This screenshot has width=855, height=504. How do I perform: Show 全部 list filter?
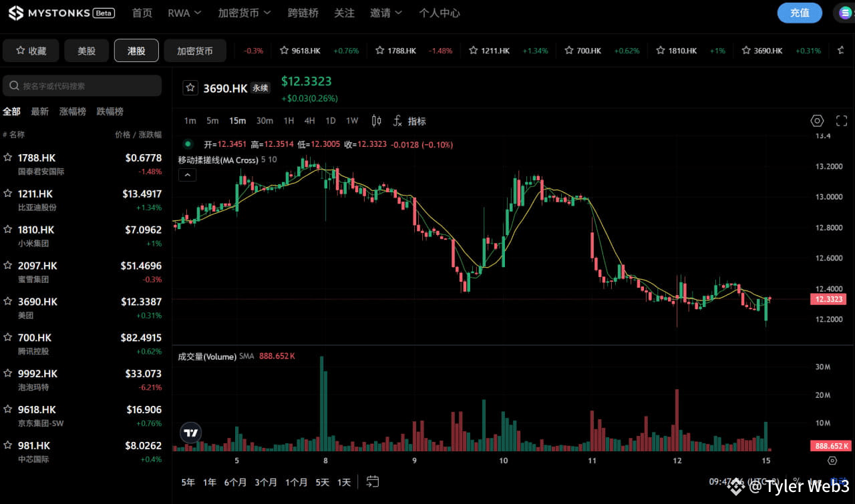pos(12,111)
